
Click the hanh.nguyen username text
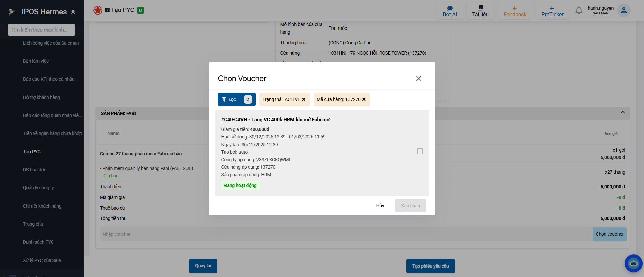601,8
